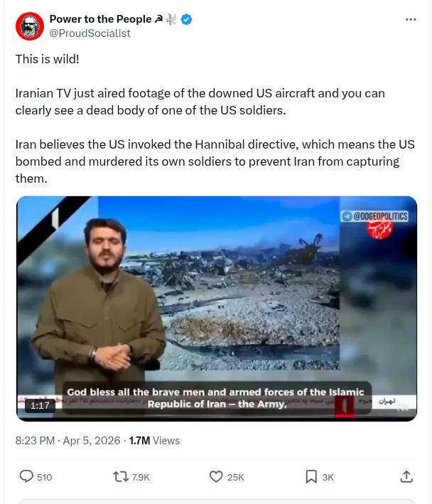The width and height of the screenshot is (432, 504).
Task: Bookmark the post with the bookmark icon
Action: [311, 476]
